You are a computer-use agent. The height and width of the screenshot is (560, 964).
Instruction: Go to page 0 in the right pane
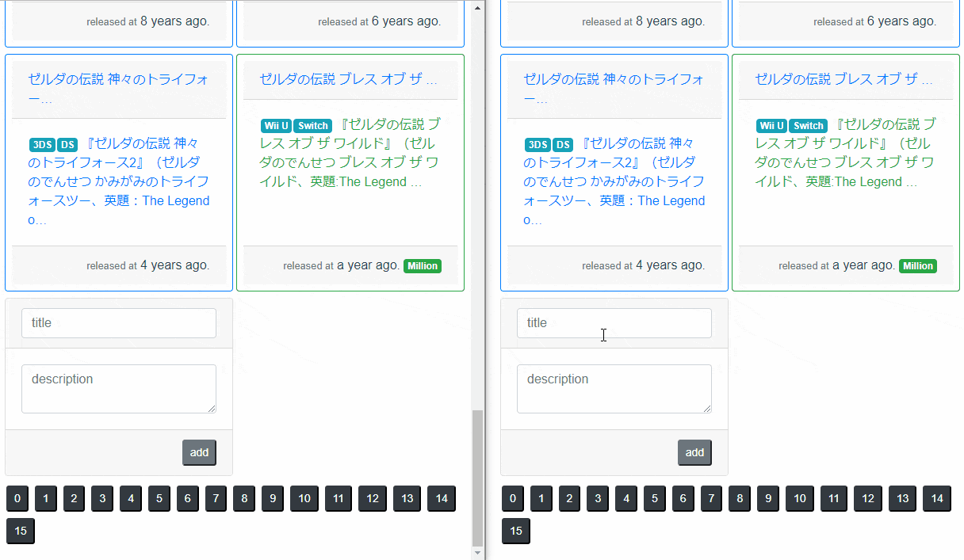(x=513, y=498)
